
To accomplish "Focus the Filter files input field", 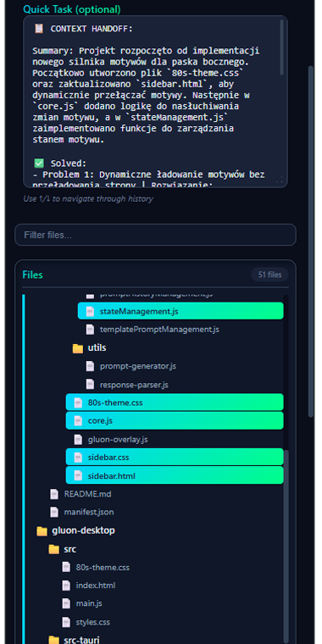I will pyautogui.click(x=155, y=235).
